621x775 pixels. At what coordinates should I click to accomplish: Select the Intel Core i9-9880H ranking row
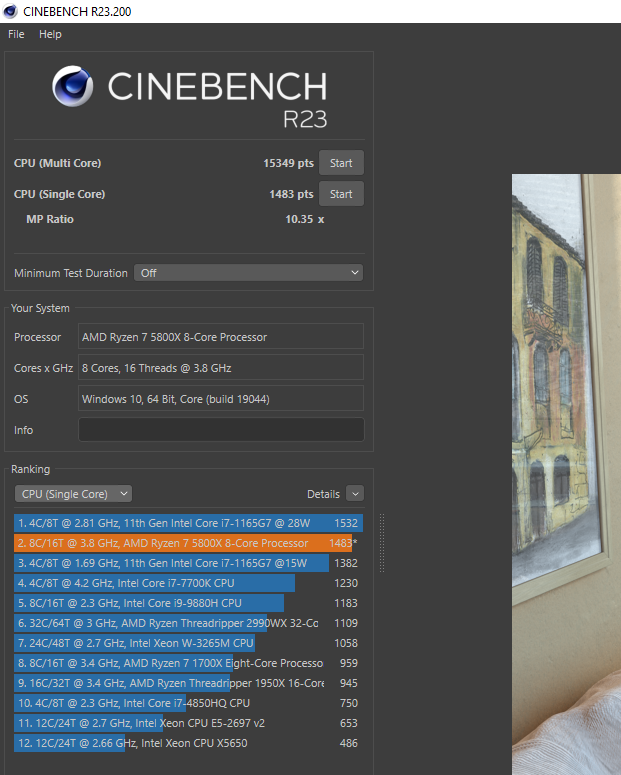click(x=188, y=603)
